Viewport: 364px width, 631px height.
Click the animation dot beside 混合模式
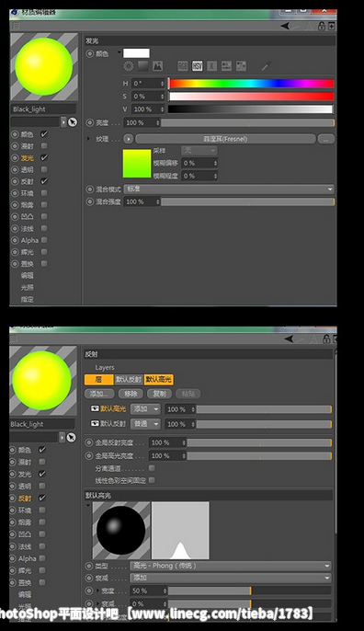click(x=90, y=189)
